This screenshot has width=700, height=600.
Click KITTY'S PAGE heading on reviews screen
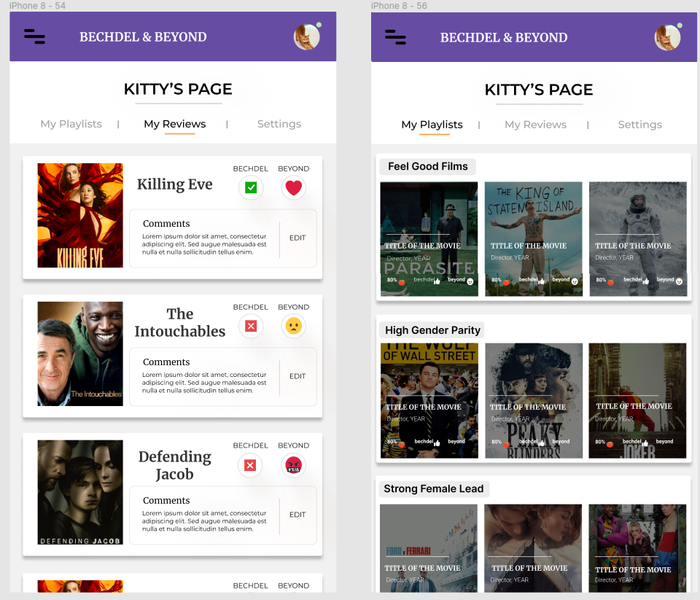coord(178,89)
